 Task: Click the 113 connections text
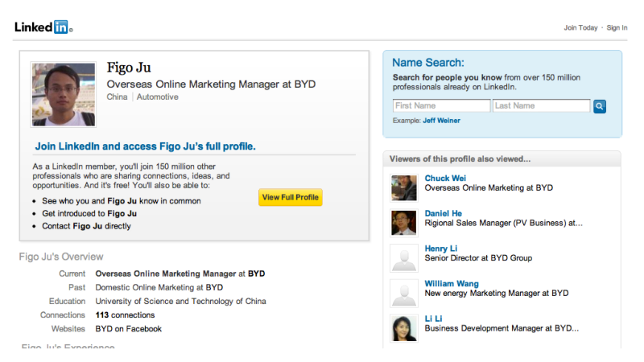click(125, 315)
